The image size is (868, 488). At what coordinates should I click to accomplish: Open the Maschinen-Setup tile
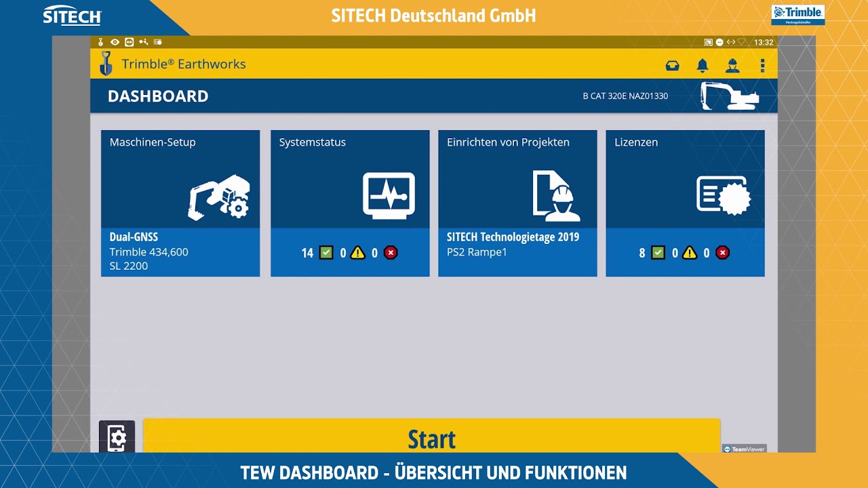point(180,203)
